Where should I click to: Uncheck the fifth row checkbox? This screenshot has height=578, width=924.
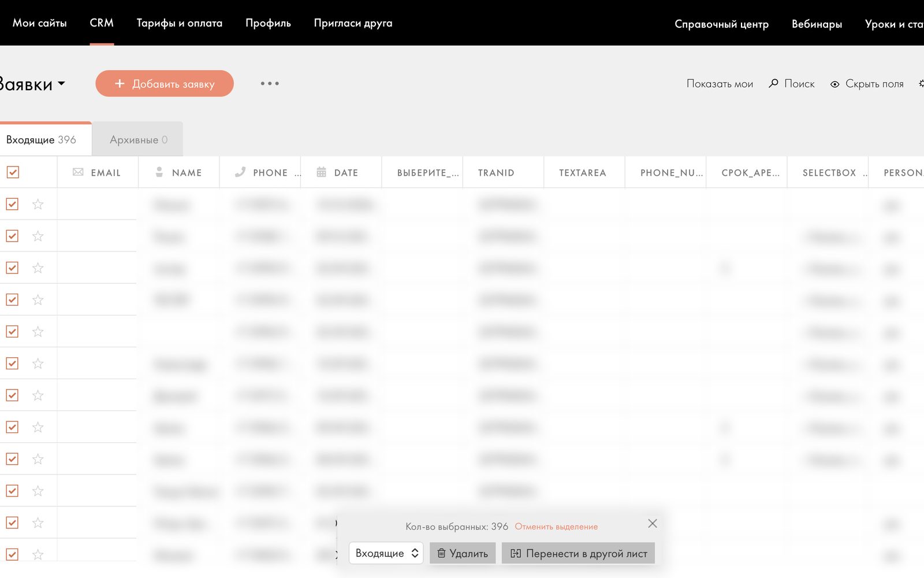(x=12, y=331)
